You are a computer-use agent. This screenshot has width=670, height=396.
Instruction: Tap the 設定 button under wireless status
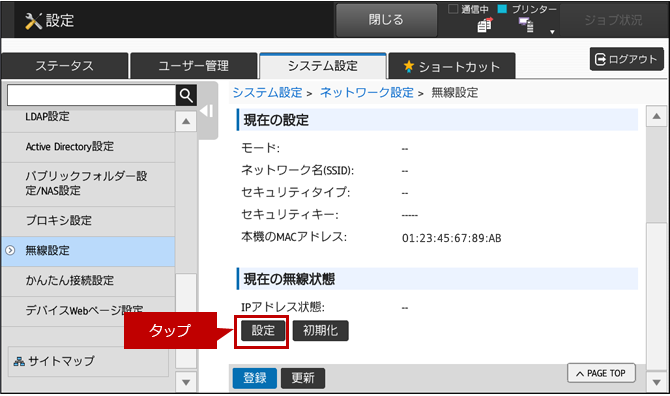pyautogui.click(x=263, y=331)
